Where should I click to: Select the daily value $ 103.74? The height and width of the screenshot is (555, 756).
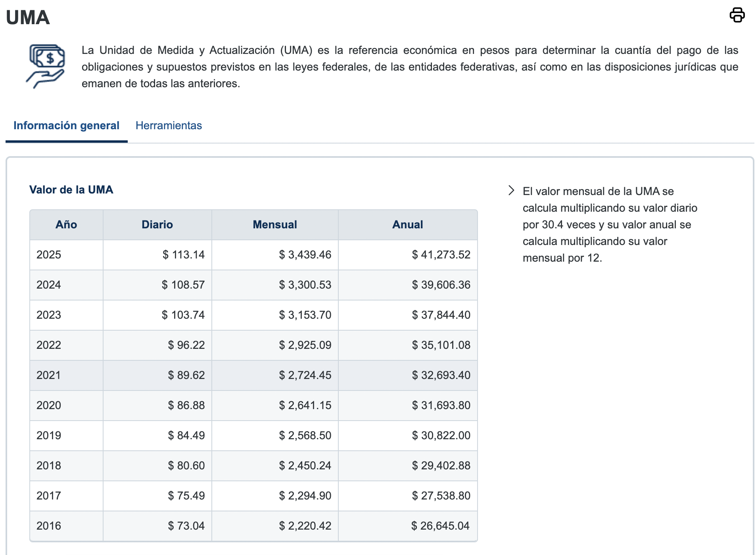183,315
